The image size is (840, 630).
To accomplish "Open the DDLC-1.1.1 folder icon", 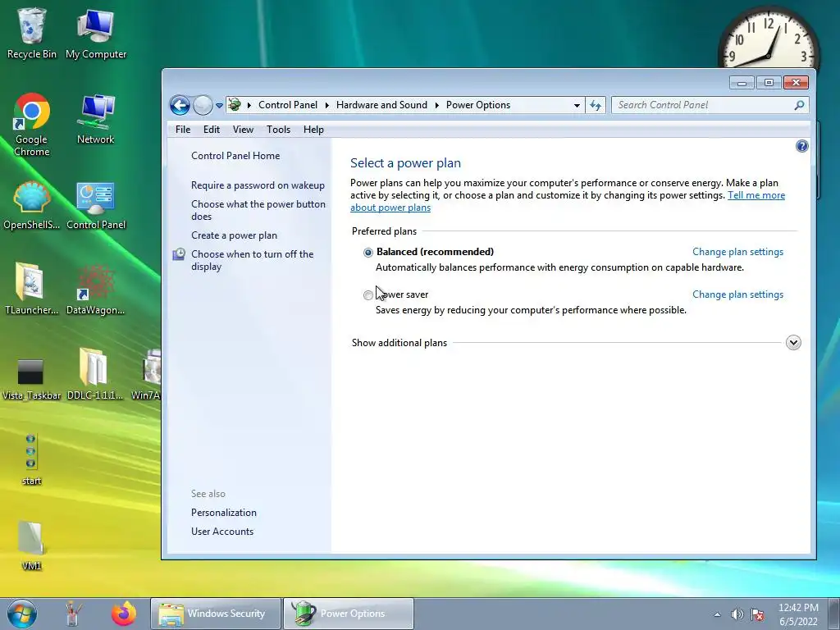I will [95, 374].
